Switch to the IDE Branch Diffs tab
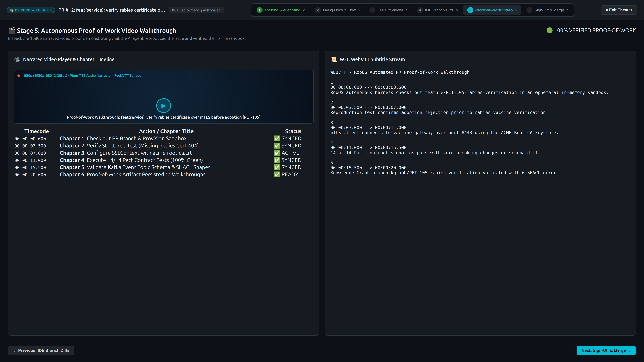Viewport: 644px width, 362px height. coord(438,10)
